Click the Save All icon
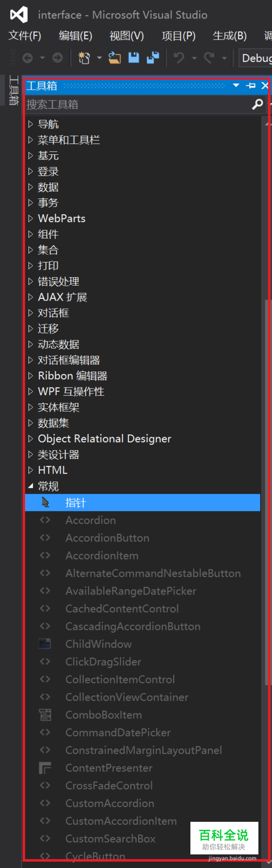The height and width of the screenshot is (868, 272). click(x=153, y=57)
